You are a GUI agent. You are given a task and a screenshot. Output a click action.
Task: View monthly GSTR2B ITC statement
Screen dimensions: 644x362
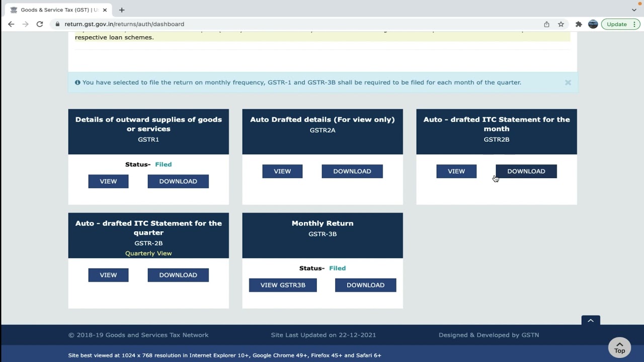point(456,171)
